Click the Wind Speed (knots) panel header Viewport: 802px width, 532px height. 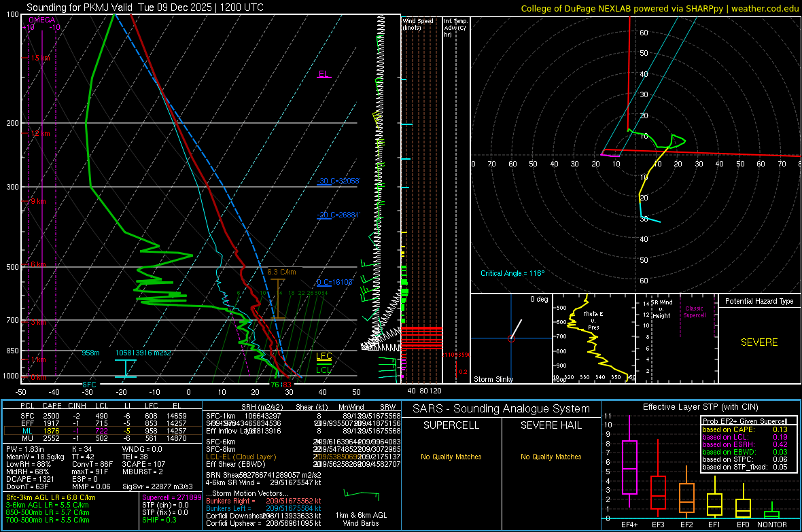click(x=418, y=24)
